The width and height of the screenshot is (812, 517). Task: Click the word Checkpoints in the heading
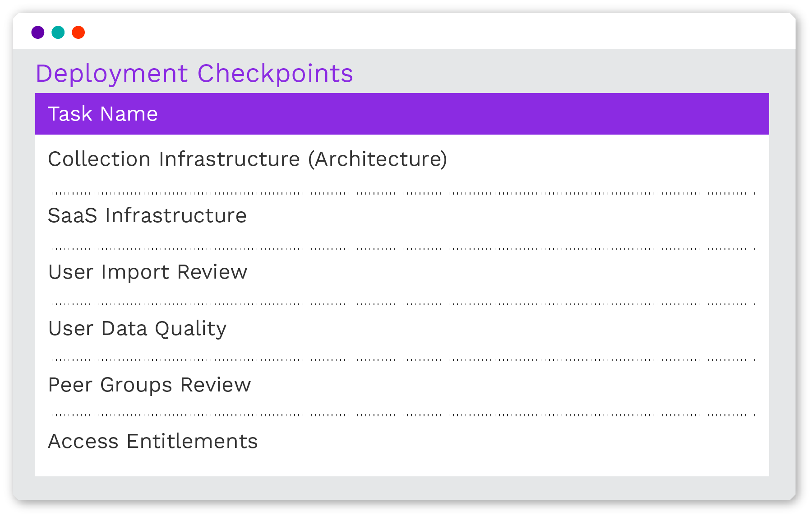[275, 73]
